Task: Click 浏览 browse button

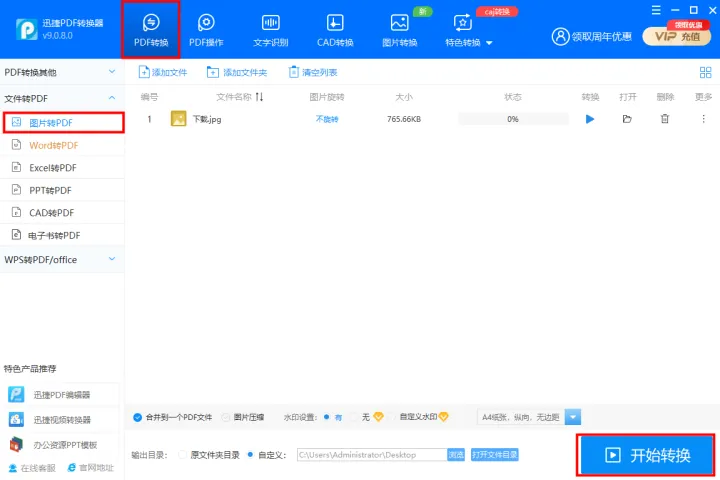Action: click(456, 455)
